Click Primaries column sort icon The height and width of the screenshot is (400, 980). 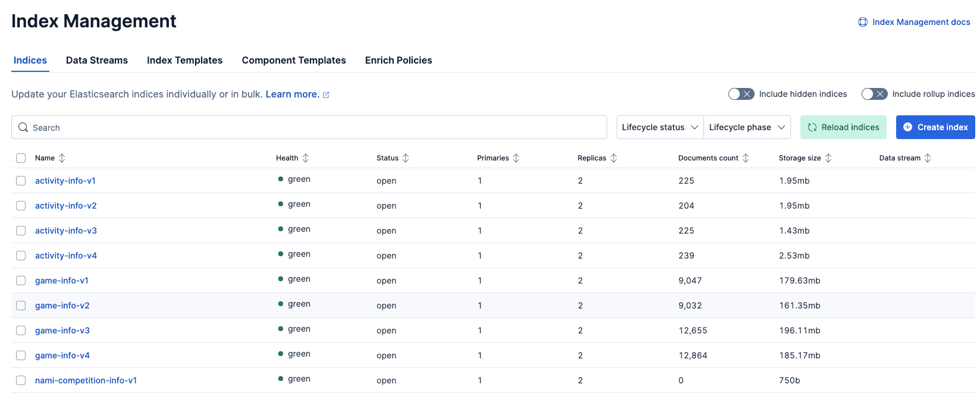click(516, 158)
